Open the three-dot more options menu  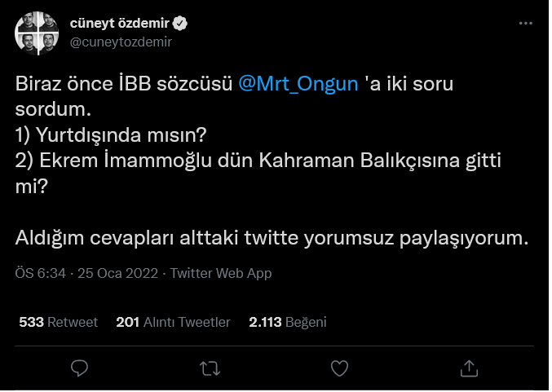(526, 24)
